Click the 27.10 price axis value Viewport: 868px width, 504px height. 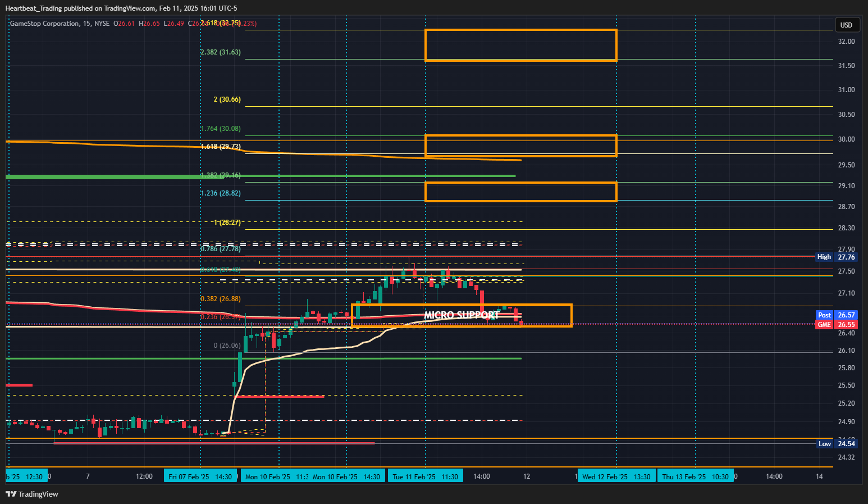[846, 293]
